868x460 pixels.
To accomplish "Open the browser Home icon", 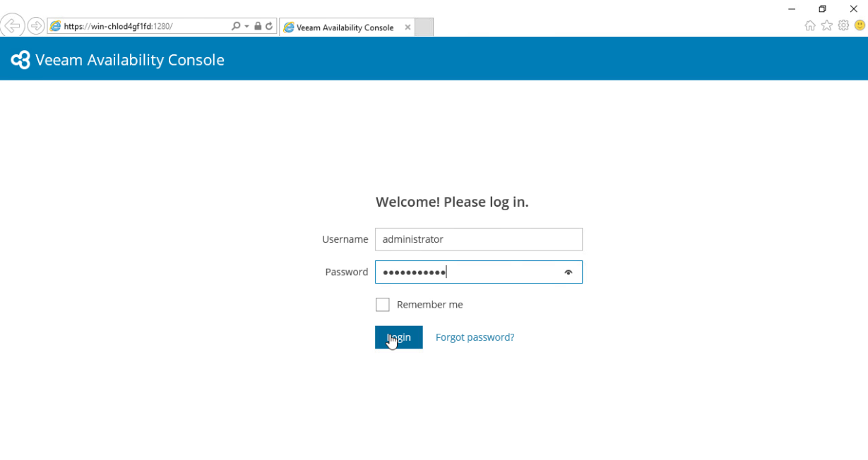I will [x=810, y=25].
